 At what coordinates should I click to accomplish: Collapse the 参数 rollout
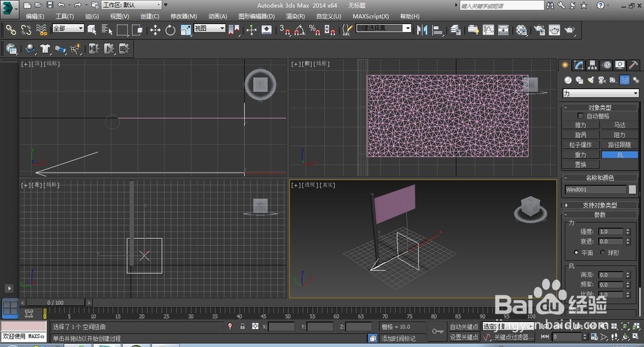(600, 215)
